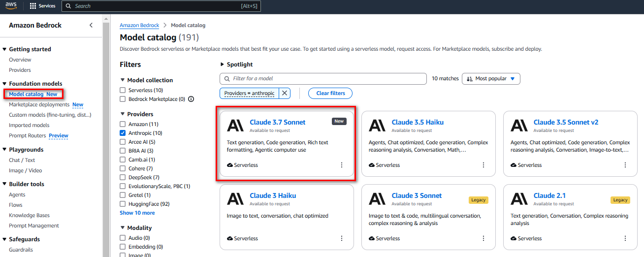Collapse the Amazon Bedrock sidebar
Screen dimensions: 644x257
91,26
